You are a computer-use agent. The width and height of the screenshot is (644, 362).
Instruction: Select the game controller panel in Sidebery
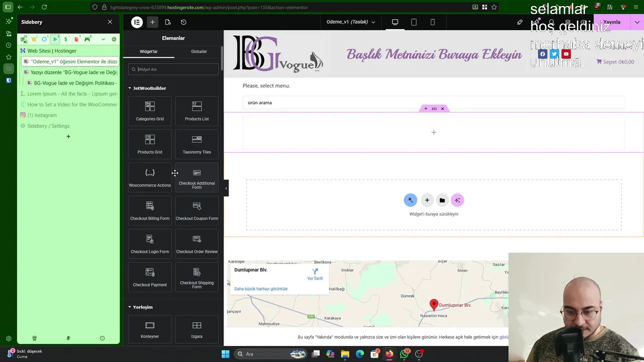click(x=88, y=39)
